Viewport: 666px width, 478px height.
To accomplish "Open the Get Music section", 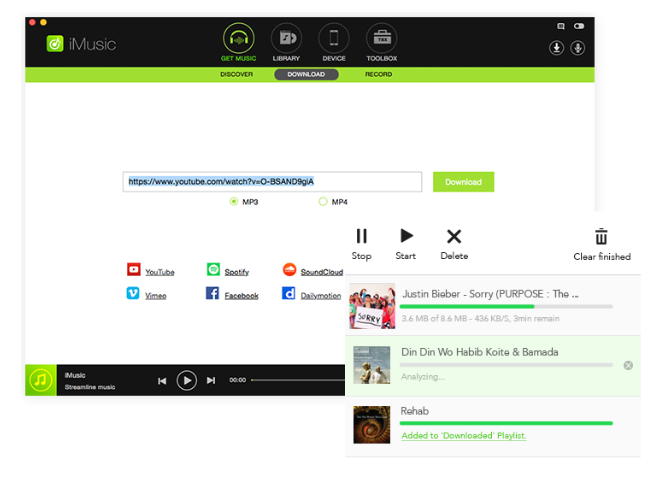I will tap(239, 42).
